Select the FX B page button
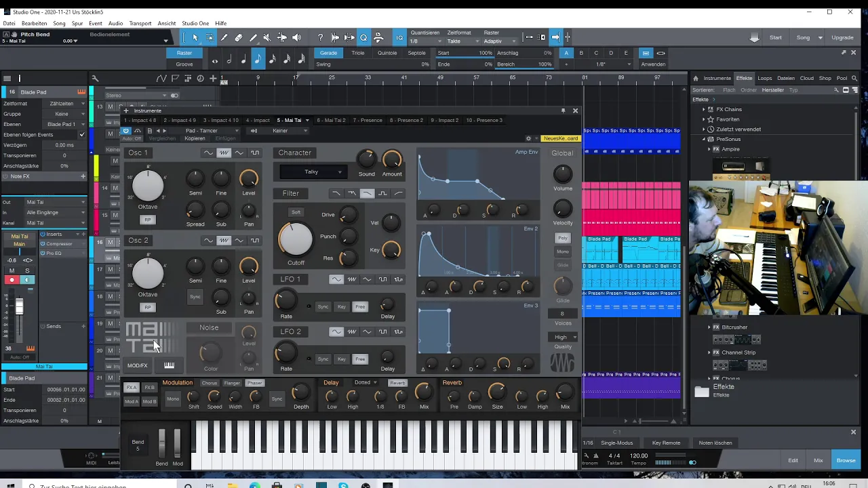Image resolution: width=868 pixels, height=488 pixels. click(x=149, y=388)
